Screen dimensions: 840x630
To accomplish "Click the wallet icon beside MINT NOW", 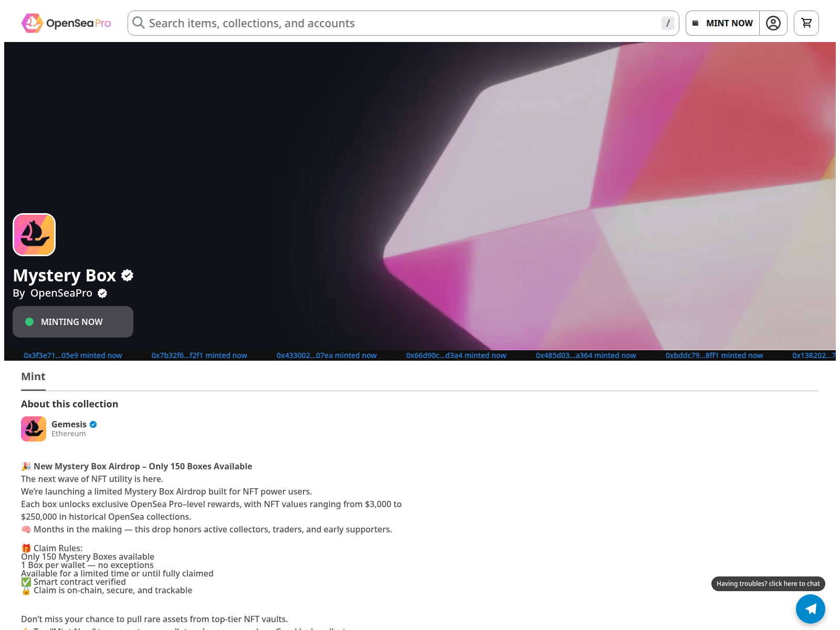I will 696,23.
